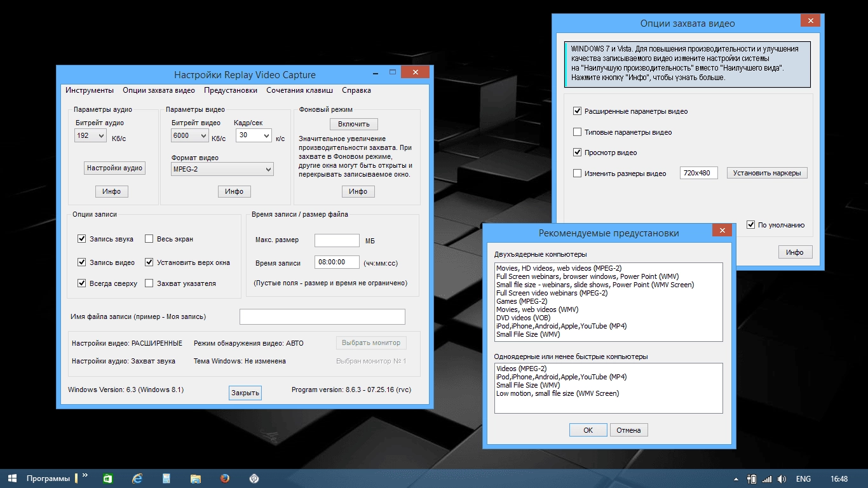This screenshot has height=488, width=868.
Task: Enable Изменить размеры видео checkbox
Action: 577,173
